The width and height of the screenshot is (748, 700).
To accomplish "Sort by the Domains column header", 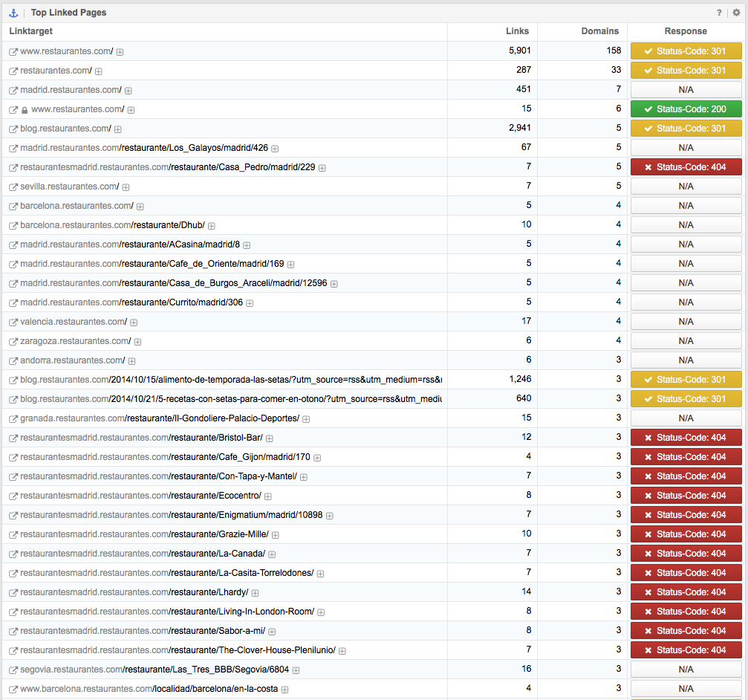I will pyautogui.click(x=600, y=31).
